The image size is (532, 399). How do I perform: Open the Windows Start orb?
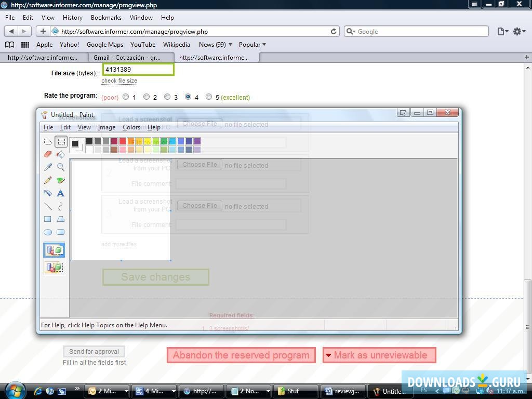[x=15, y=391]
